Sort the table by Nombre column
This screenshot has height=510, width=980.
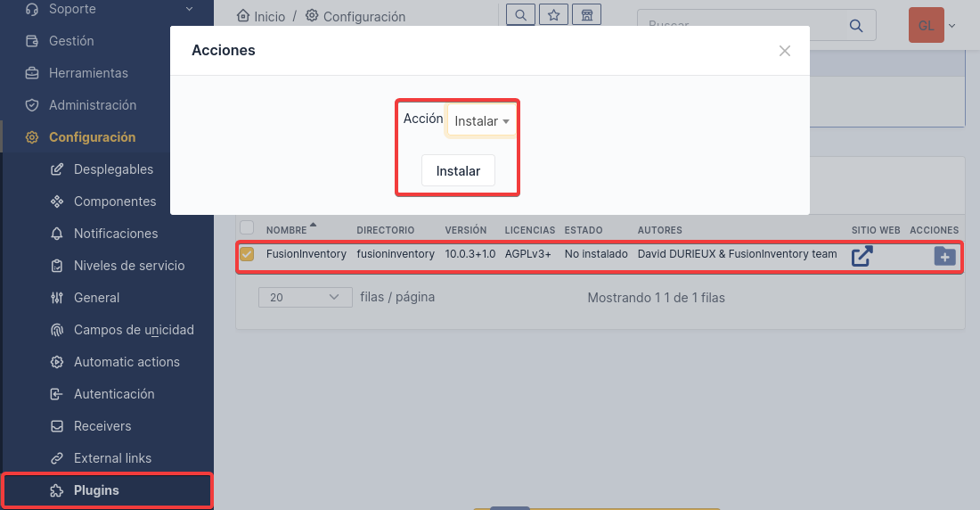(x=286, y=230)
